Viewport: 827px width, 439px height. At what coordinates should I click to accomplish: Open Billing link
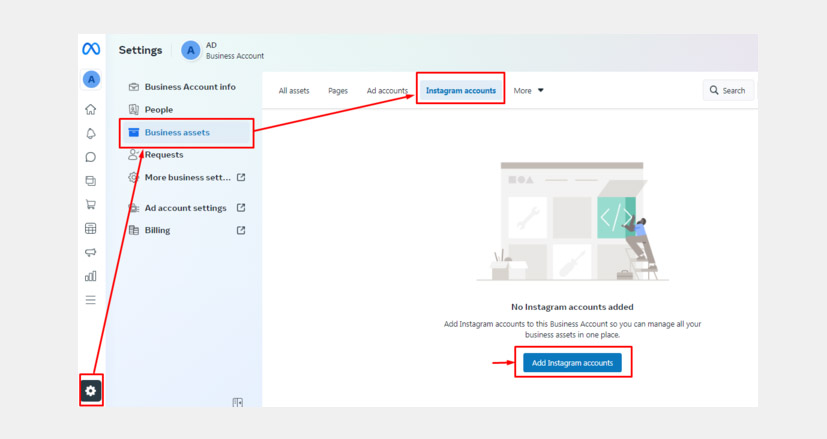point(187,230)
